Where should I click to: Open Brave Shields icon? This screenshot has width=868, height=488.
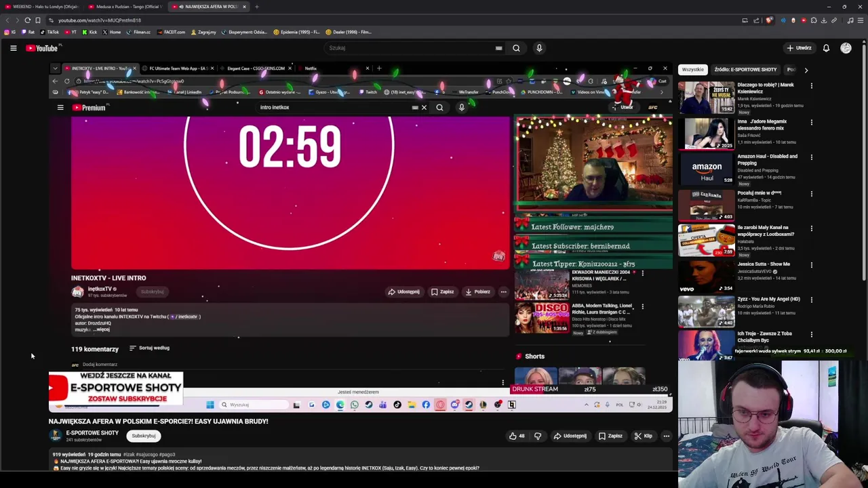[769, 20]
